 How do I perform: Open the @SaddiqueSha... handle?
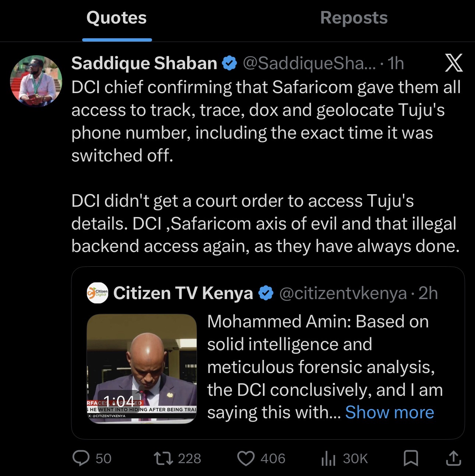click(x=309, y=63)
